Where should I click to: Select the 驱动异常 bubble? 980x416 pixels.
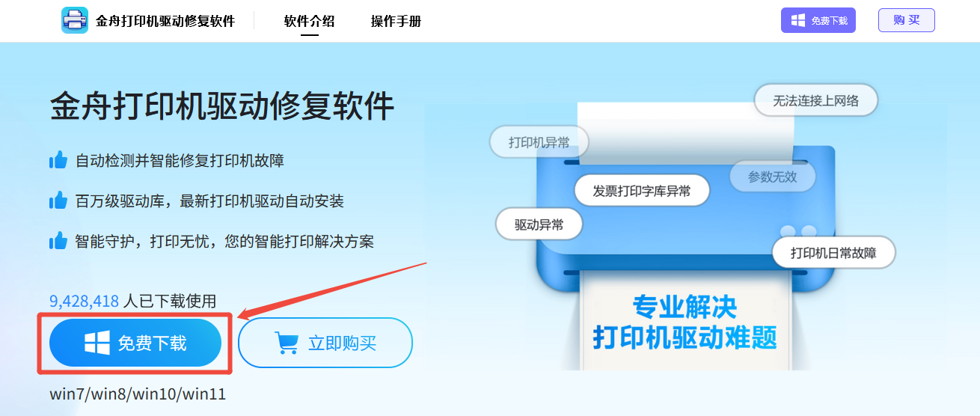pos(539,224)
